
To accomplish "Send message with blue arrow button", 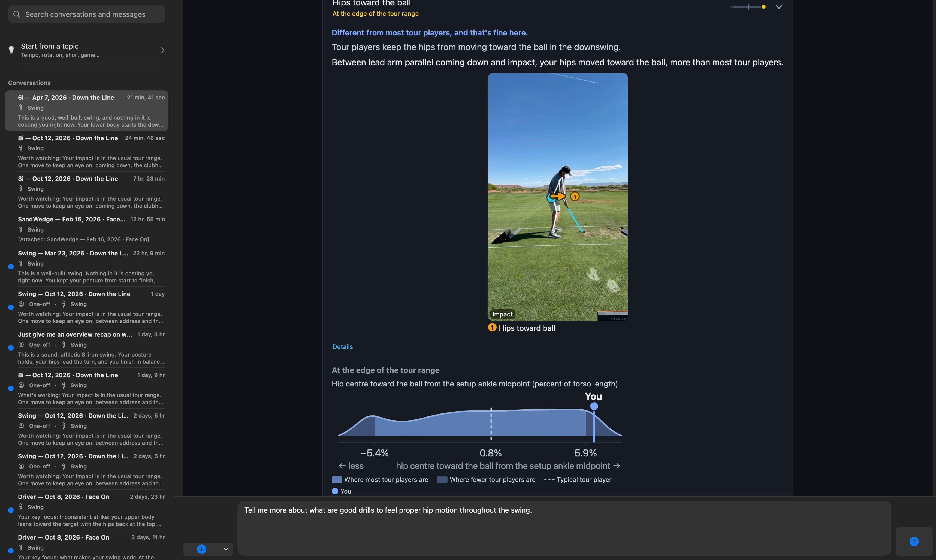I will click(914, 541).
